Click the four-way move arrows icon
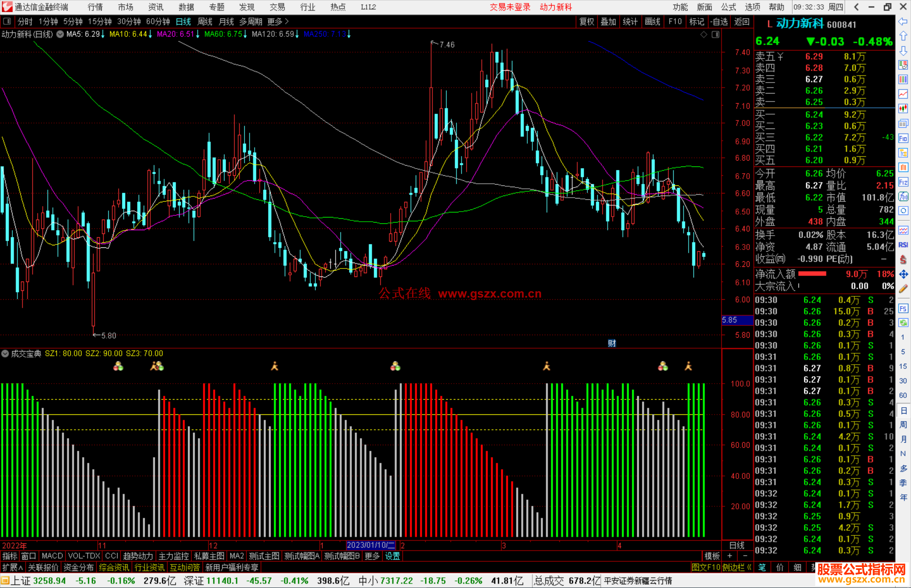Screen dimensions: 911x588 click(903, 274)
